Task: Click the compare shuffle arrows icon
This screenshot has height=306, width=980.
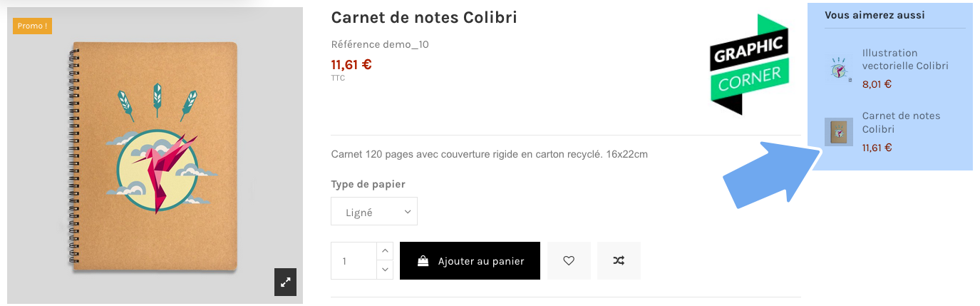Action: (619, 261)
